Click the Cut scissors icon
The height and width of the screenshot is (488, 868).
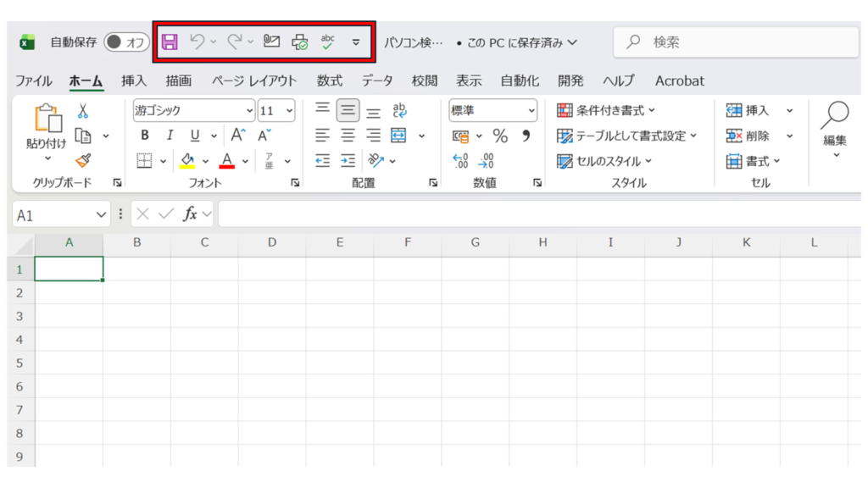(x=83, y=110)
